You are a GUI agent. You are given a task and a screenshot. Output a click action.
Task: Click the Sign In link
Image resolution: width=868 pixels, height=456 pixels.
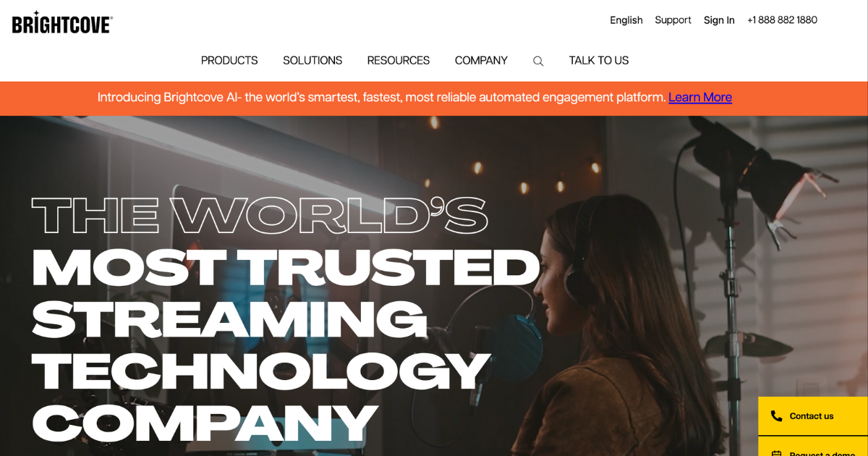click(719, 20)
